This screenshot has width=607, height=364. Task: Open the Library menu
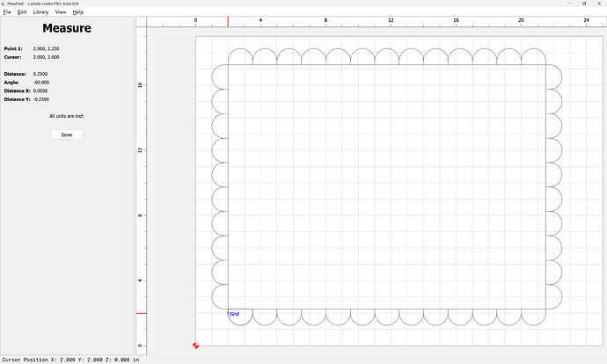40,12
